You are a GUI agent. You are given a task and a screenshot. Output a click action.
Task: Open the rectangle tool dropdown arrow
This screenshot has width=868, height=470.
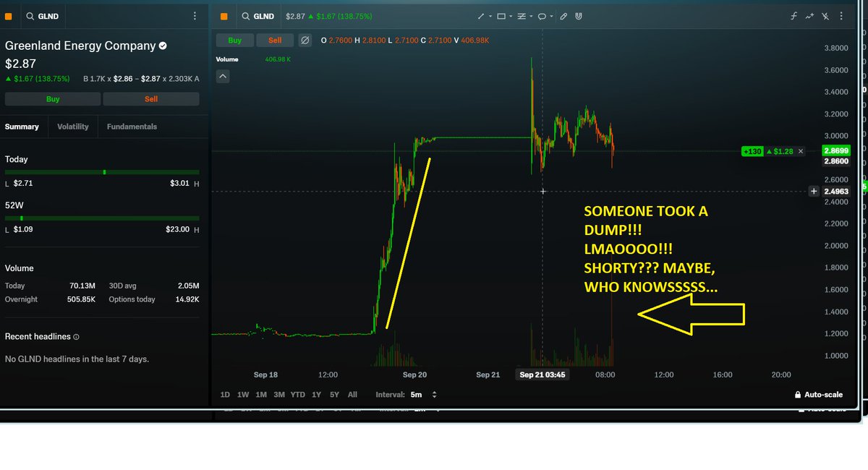[511, 16]
